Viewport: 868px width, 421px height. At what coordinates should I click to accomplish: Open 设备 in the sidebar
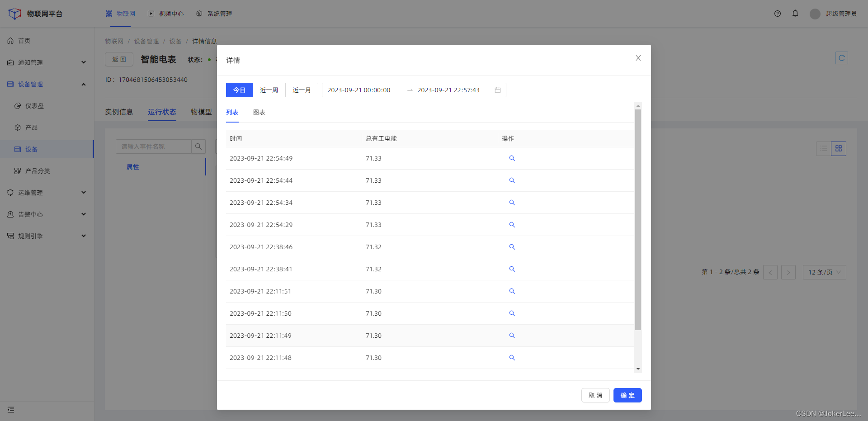coord(47,149)
